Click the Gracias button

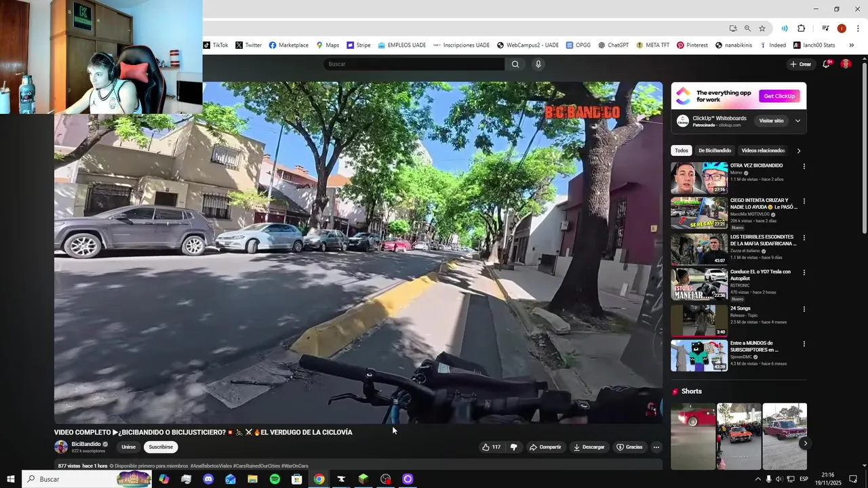point(629,447)
